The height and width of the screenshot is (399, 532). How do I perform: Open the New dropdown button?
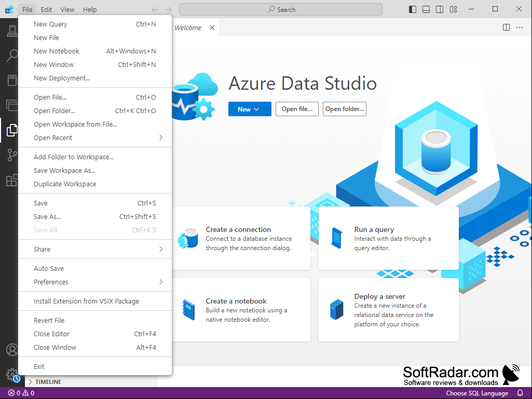(x=250, y=109)
